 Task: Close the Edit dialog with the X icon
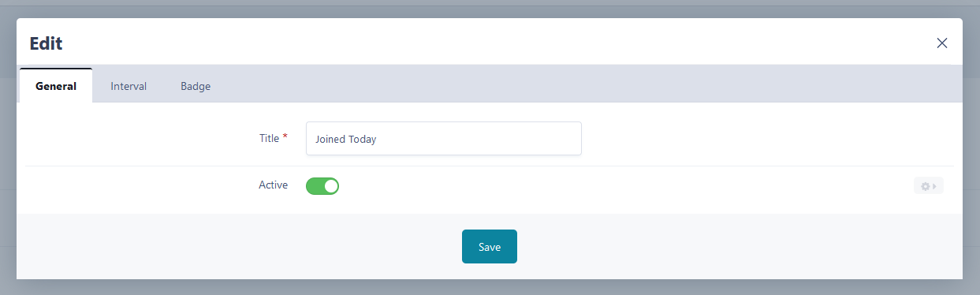point(942,43)
